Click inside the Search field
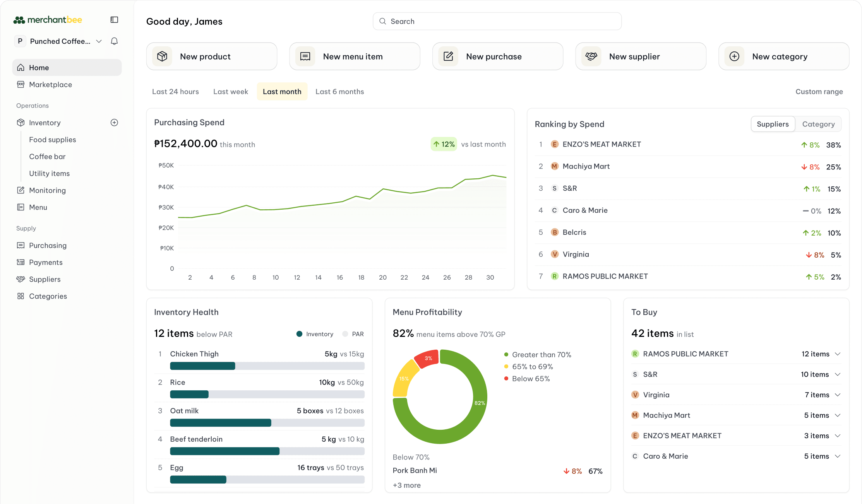This screenshot has width=862, height=504. coord(497,21)
